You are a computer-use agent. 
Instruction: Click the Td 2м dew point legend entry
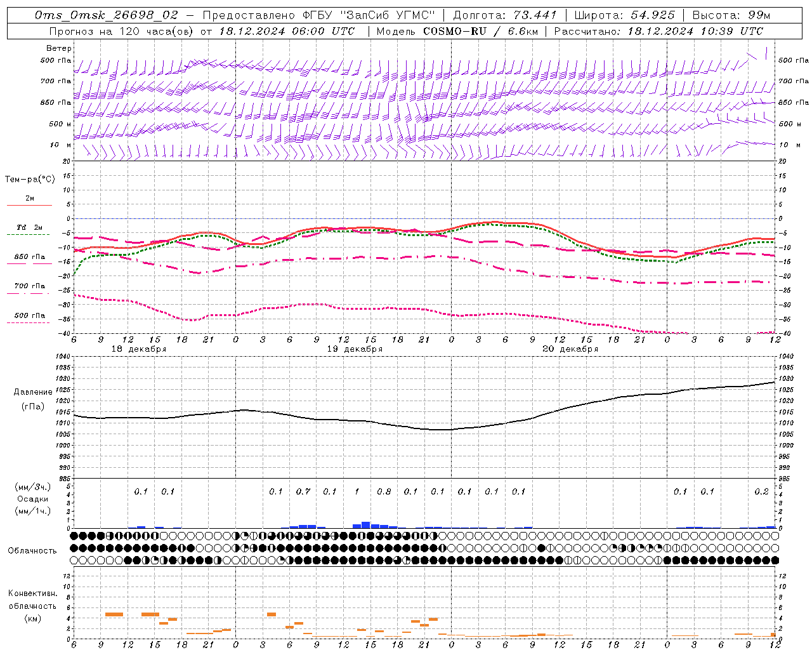[29, 227]
